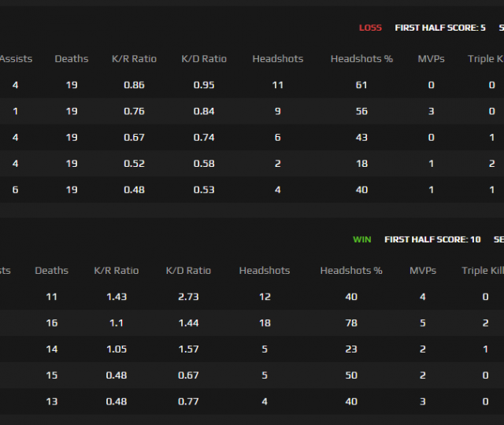This screenshot has width=504, height=425.
Task: Click the red LOSS result label
Action: click(x=370, y=28)
